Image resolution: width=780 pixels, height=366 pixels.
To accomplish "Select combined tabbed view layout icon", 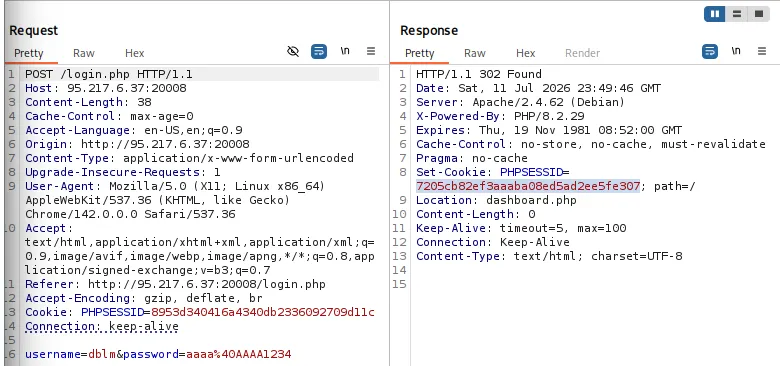I will pyautogui.click(x=759, y=14).
